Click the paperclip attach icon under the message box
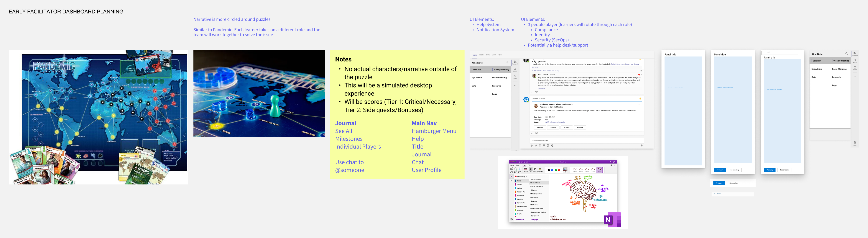The image size is (868, 238). click(536, 146)
